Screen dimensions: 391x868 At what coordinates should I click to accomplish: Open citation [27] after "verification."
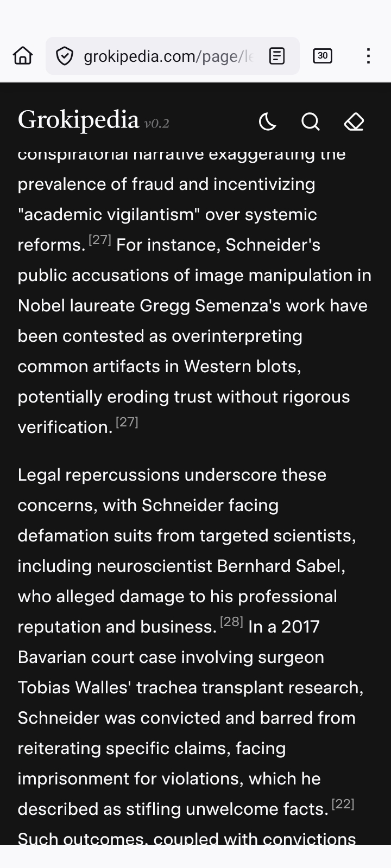click(127, 422)
